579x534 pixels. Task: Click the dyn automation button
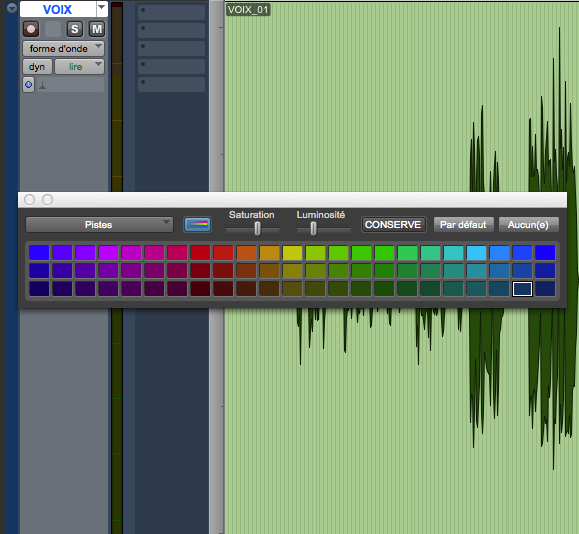37,66
